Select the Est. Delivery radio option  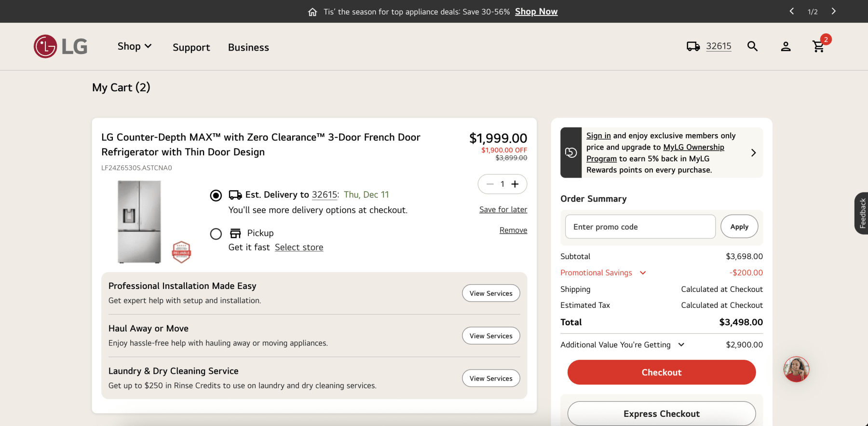[216, 195]
